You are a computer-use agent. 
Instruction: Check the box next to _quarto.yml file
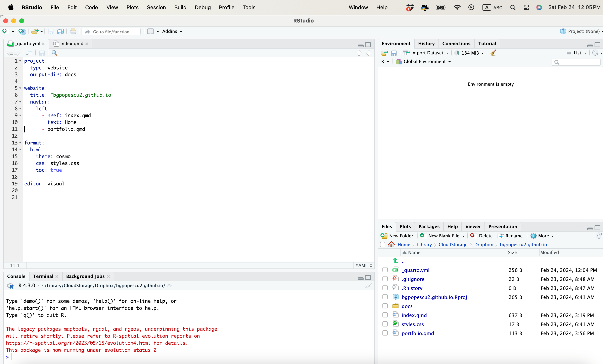point(385,270)
